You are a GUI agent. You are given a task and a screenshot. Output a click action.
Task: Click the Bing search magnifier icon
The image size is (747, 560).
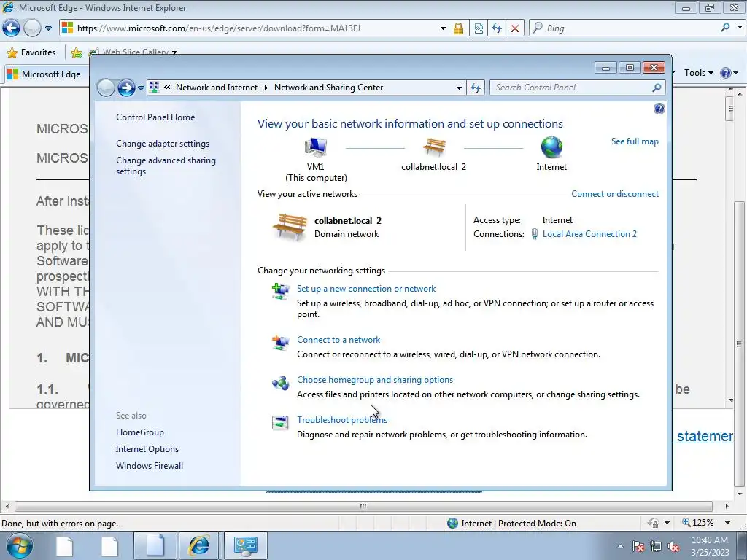click(725, 28)
